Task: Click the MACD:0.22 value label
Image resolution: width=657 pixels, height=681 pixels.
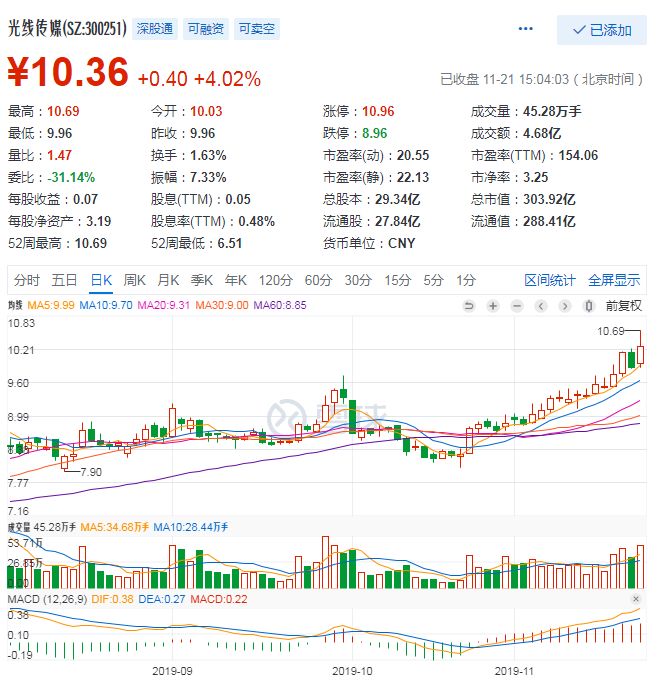Action: (x=219, y=599)
